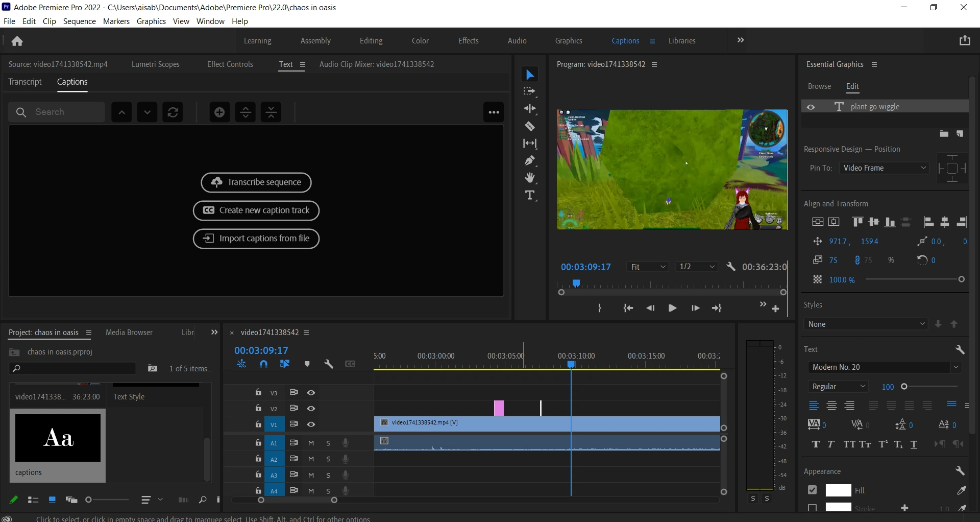Select the Razor tool

[x=530, y=126]
